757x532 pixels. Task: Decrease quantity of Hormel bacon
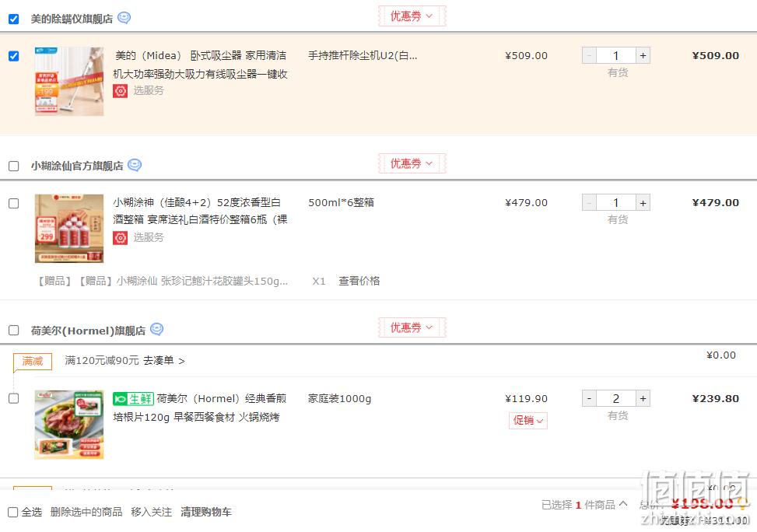589,399
